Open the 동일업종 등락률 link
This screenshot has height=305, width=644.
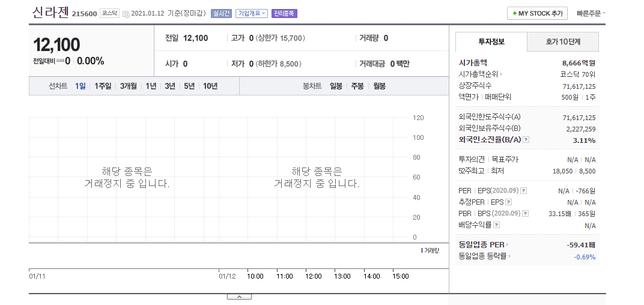coord(485,256)
